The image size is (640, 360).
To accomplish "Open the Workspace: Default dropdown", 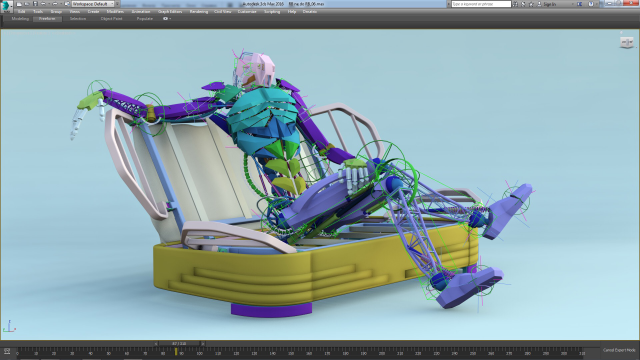I will 93,4.
